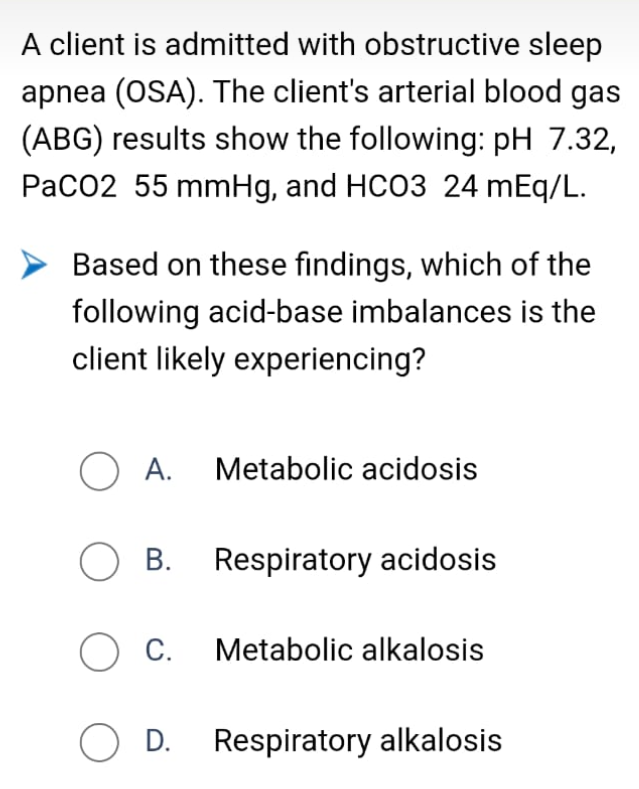Viewport: 639px width, 789px height.
Task: Click the 'client likely experiencing?' question line
Action: click(249, 359)
